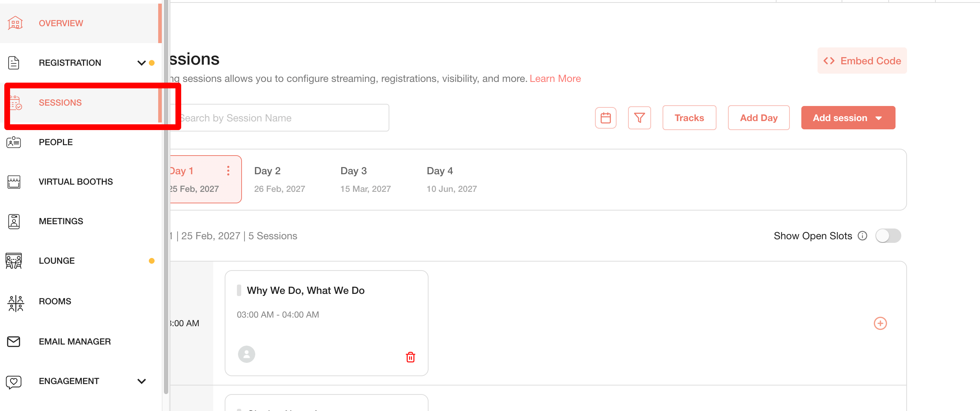Click the Embed Code brackets icon

(829, 61)
